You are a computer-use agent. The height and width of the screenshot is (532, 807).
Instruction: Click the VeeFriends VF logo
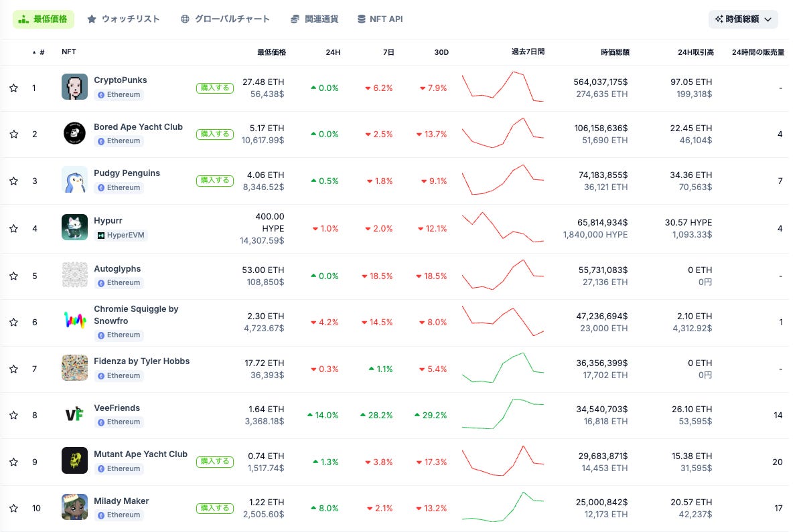pyautogui.click(x=74, y=414)
